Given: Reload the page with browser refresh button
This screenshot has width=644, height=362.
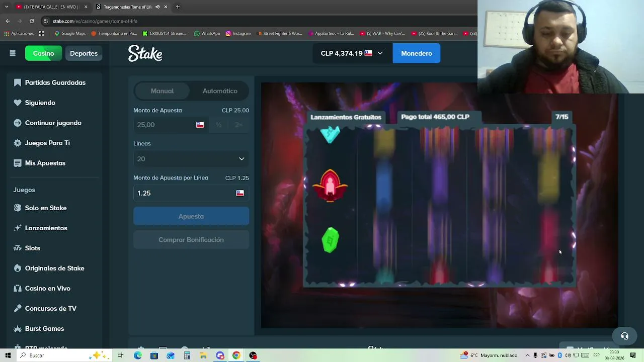Looking at the screenshot, I should click(32, 21).
